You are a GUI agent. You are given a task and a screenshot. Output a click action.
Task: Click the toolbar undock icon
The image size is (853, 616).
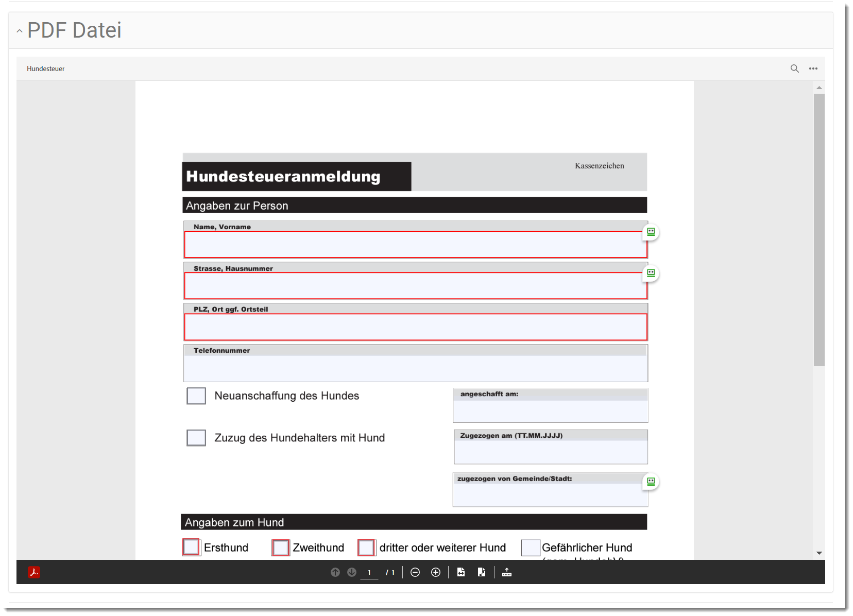coord(507,572)
